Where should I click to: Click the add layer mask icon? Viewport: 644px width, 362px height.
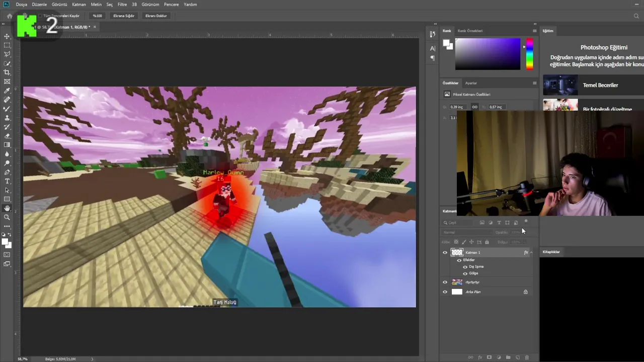pos(489,357)
